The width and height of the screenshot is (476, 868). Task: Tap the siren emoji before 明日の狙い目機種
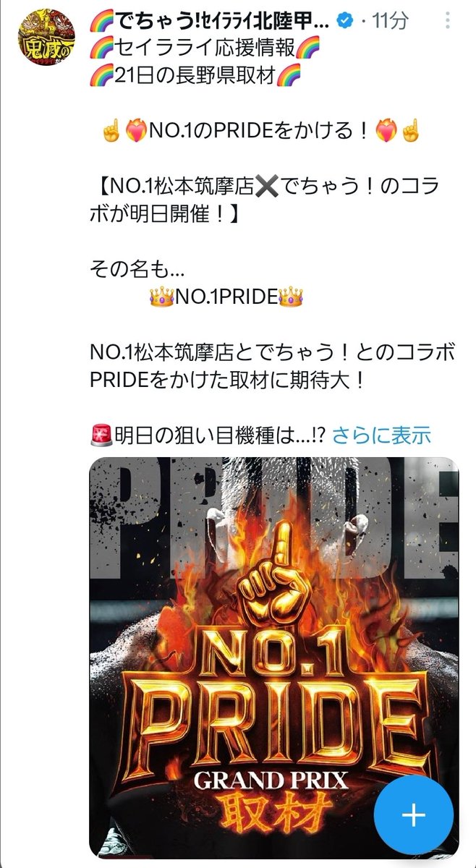pyautogui.click(x=99, y=435)
